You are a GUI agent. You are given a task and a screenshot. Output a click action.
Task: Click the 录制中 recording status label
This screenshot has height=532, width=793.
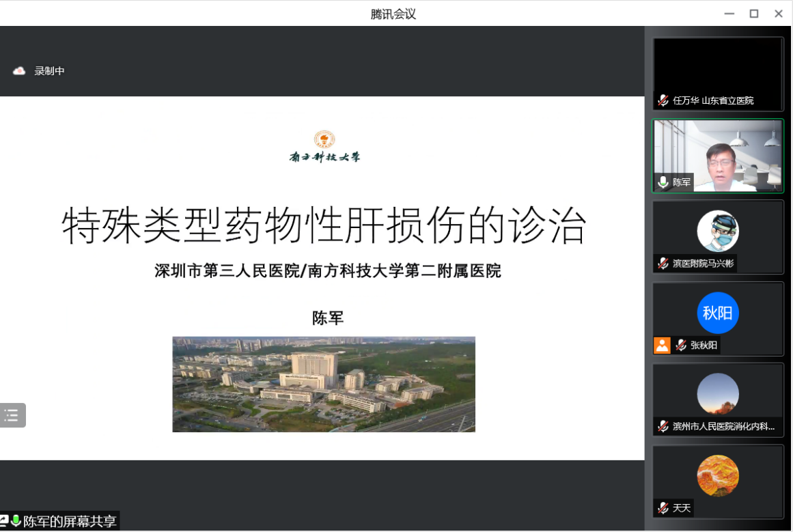(50, 71)
